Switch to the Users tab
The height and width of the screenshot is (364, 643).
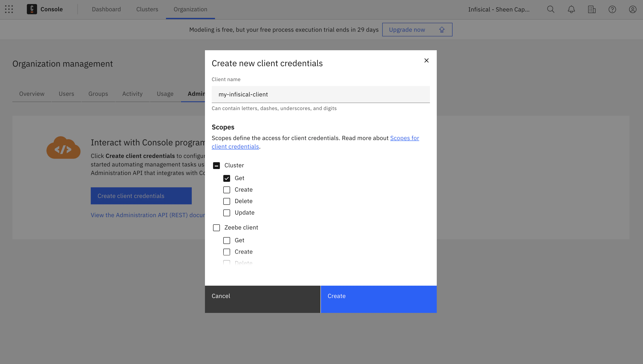[66, 94]
